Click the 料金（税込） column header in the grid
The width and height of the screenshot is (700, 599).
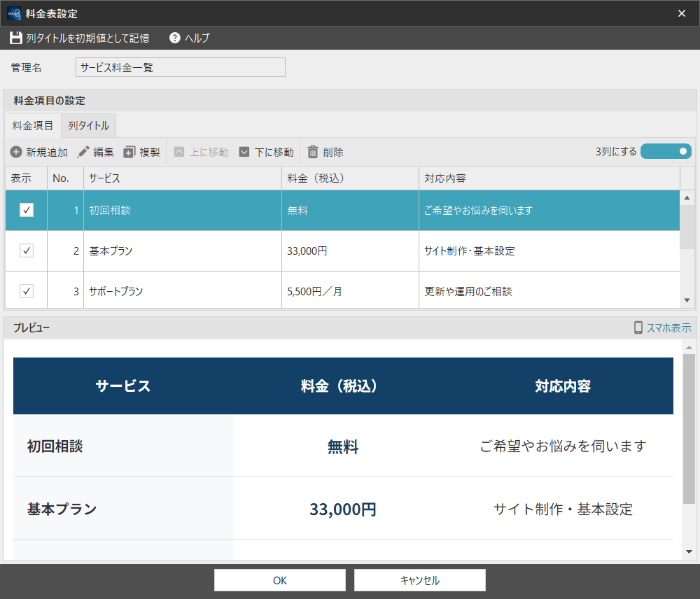click(x=350, y=178)
